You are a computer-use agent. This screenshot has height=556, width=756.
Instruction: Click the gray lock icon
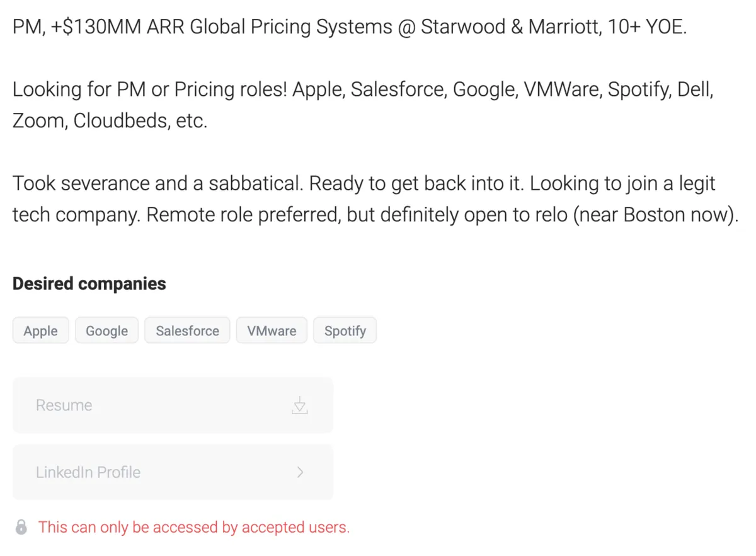point(21,527)
